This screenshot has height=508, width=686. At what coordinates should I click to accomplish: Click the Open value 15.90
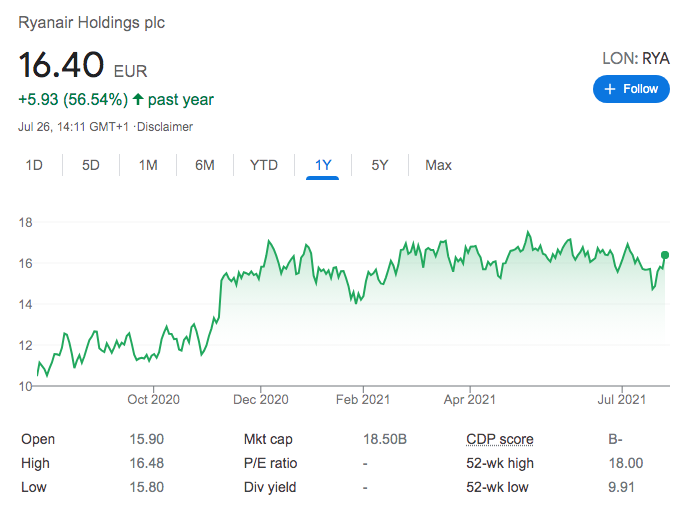click(x=147, y=439)
